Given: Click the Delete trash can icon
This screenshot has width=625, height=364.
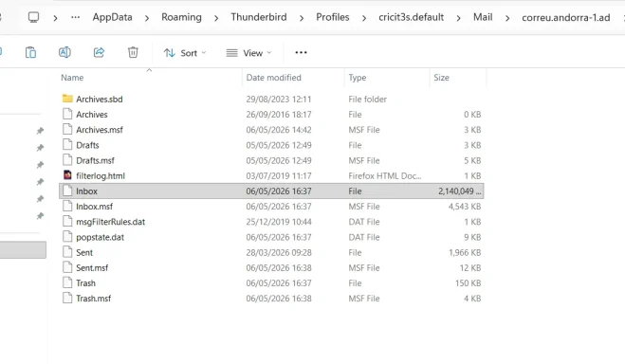Looking at the screenshot, I should [133, 52].
